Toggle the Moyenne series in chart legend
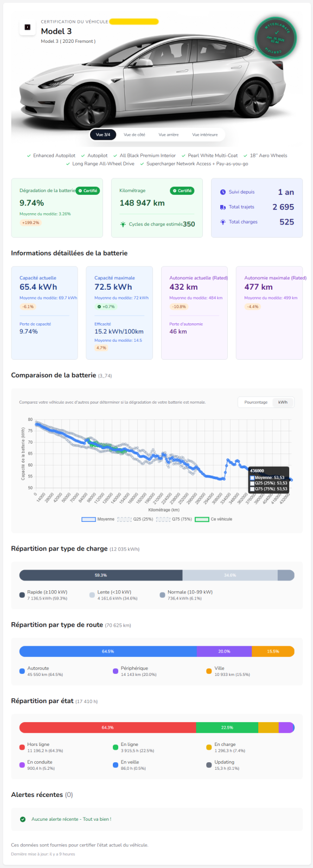The image size is (313, 868). (x=98, y=519)
